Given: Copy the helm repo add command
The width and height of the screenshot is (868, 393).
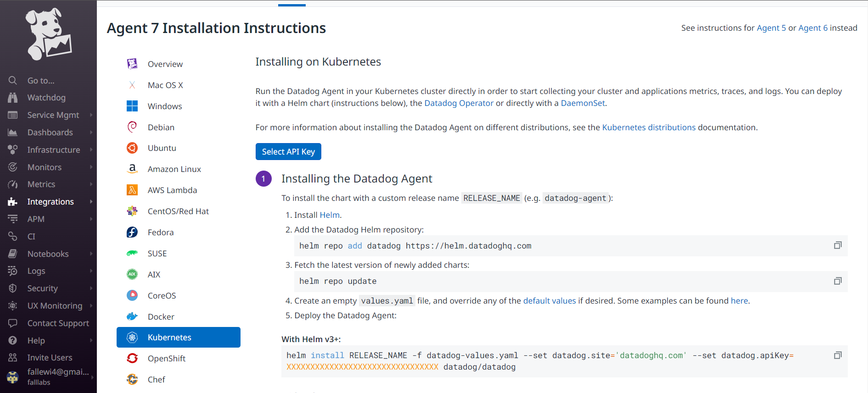Looking at the screenshot, I should (x=838, y=246).
